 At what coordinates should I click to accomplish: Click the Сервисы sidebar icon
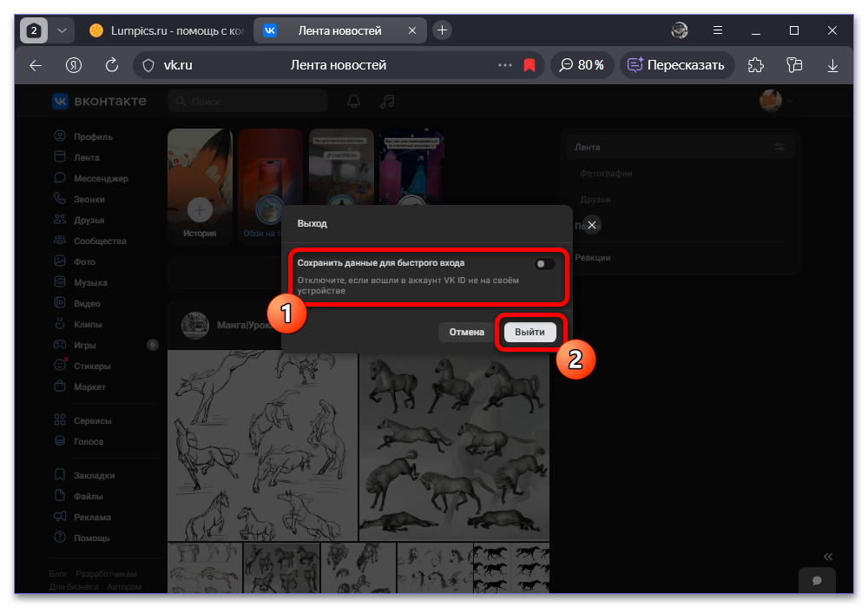pos(60,420)
